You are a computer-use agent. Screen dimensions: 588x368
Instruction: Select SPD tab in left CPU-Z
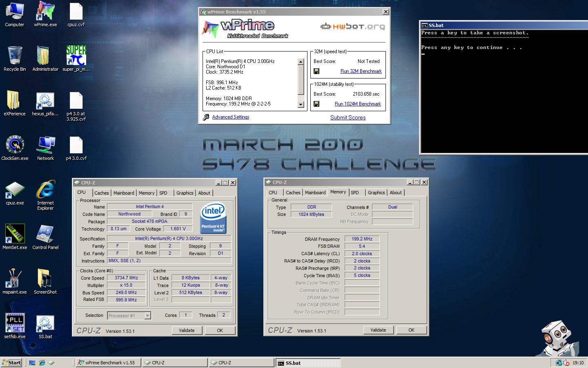163,193
